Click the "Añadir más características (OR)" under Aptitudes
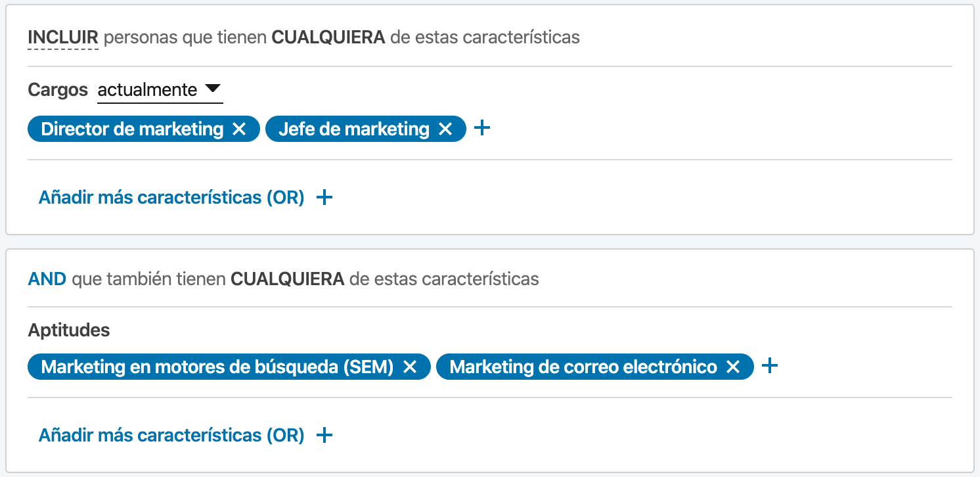980x477 pixels. coord(171,435)
